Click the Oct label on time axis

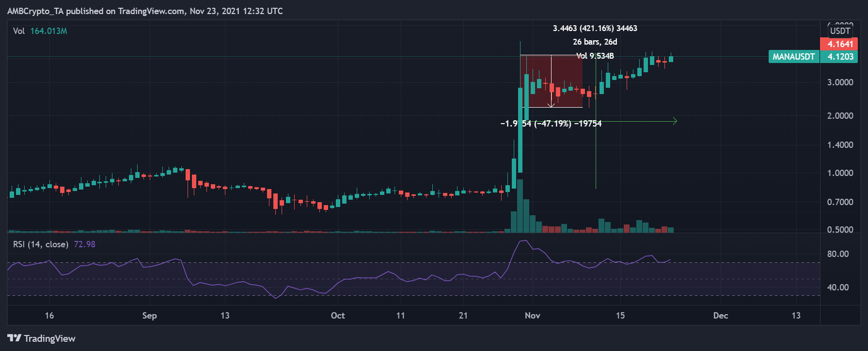coord(338,316)
